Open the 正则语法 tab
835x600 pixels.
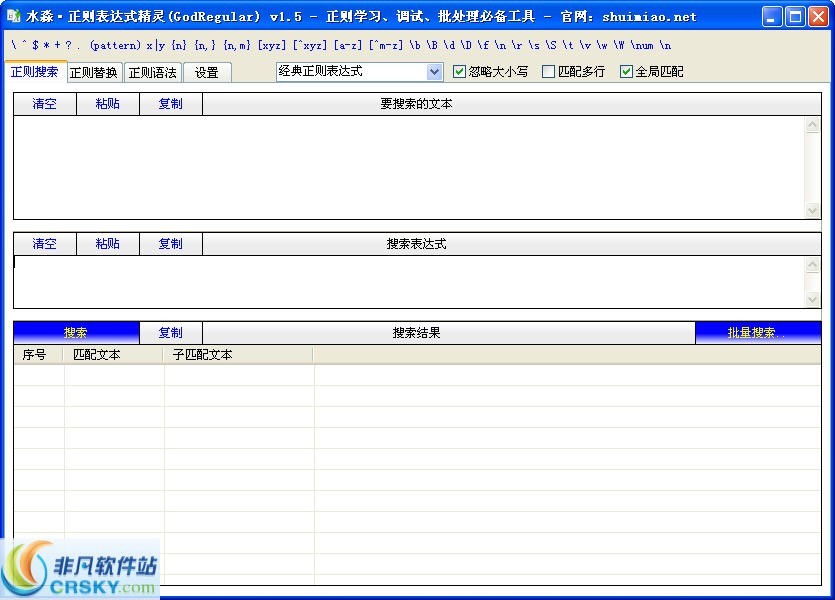pos(153,72)
